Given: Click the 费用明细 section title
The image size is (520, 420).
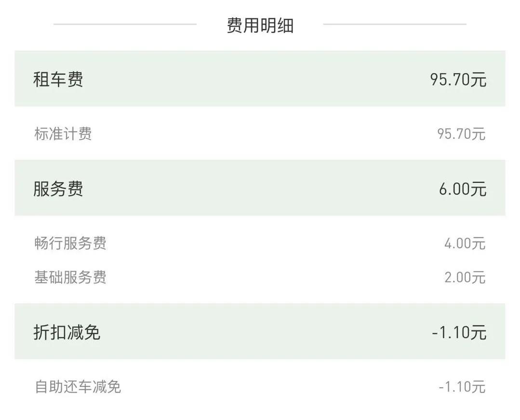Looking at the screenshot, I should pos(260,24).
